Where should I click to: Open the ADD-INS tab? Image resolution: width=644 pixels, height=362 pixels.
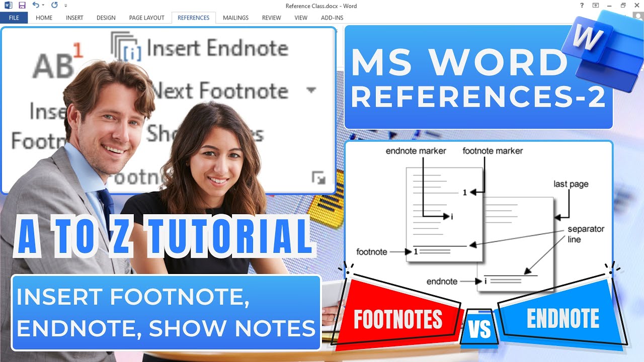coord(332,18)
